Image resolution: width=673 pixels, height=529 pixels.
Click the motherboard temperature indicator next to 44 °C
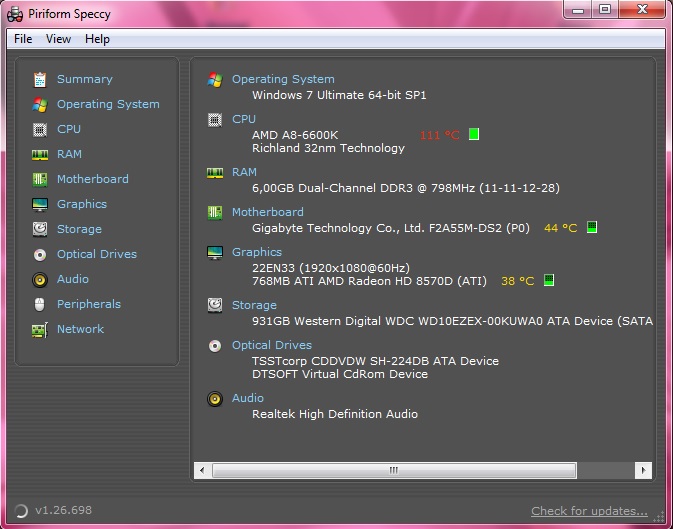pyautogui.click(x=592, y=227)
